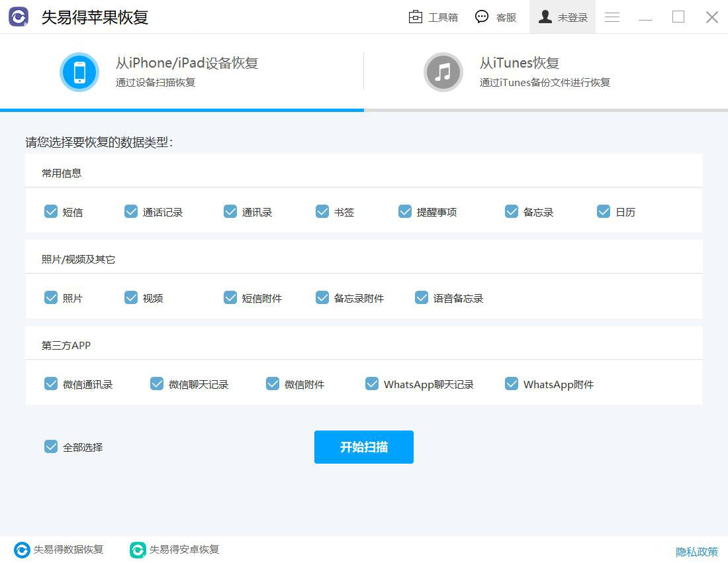This screenshot has width=728, height=563.
Task: Click the 未登录 user avatar icon
Action: pyautogui.click(x=545, y=17)
